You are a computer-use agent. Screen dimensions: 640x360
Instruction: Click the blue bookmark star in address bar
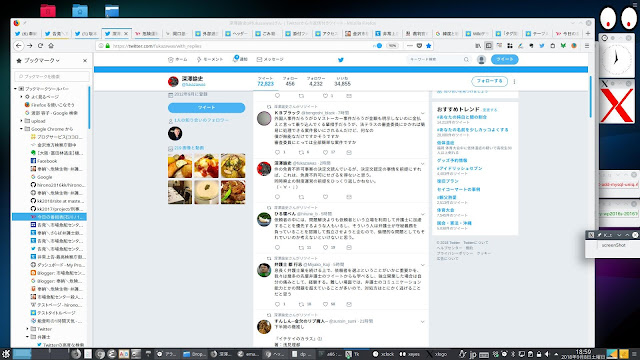[429, 46]
